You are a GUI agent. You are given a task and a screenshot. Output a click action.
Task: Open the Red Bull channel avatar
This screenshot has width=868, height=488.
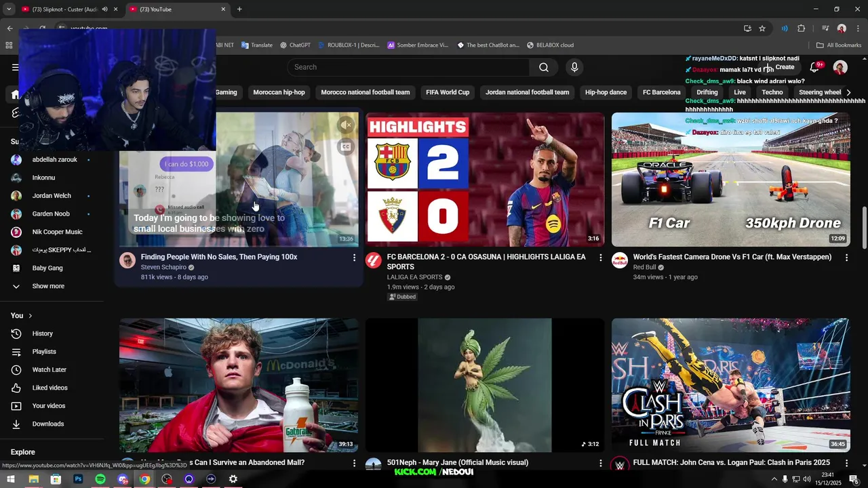(x=620, y=260)
